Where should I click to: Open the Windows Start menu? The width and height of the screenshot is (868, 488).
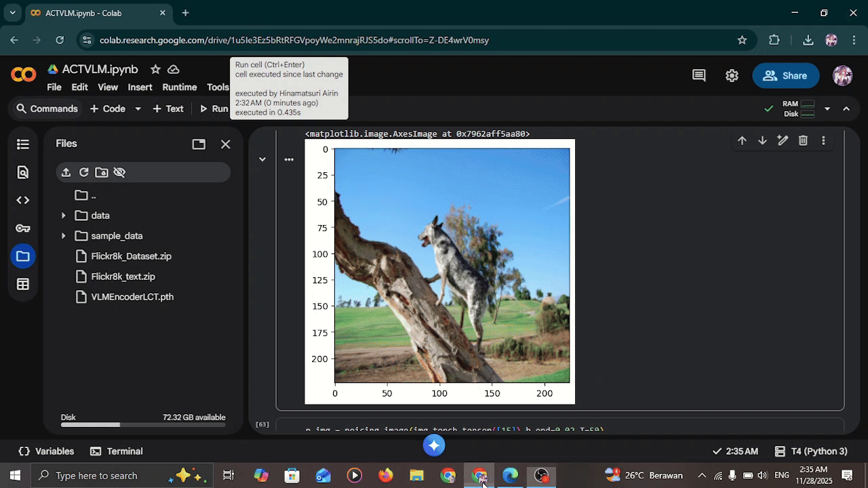click(x=15, y=475)
